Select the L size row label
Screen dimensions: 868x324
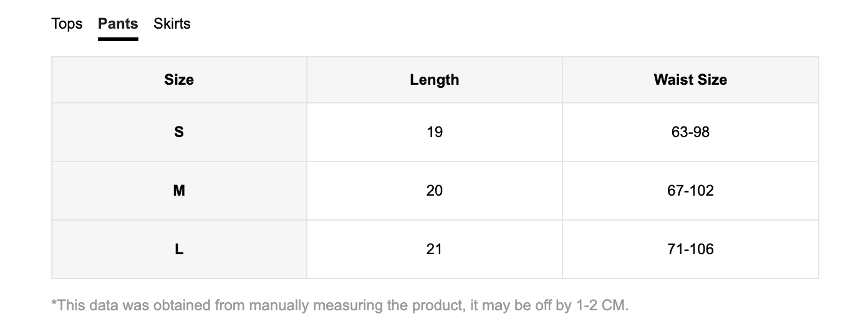tap(179, 249)
